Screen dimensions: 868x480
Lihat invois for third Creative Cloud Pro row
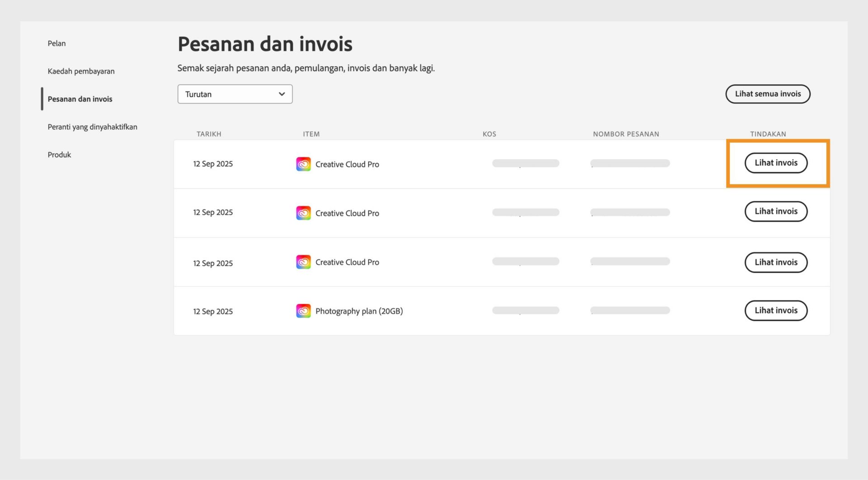tap(776, 262)
